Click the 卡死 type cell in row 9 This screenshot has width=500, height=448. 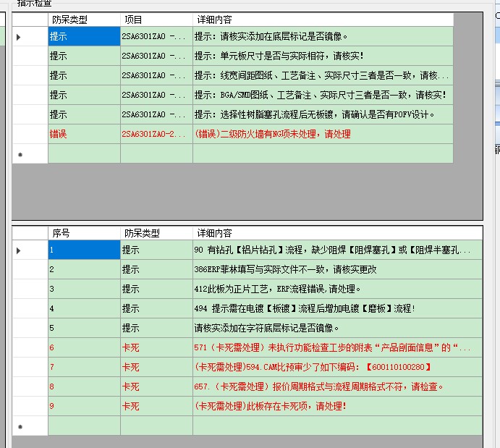pyautogui.click(x=156, y=406)
